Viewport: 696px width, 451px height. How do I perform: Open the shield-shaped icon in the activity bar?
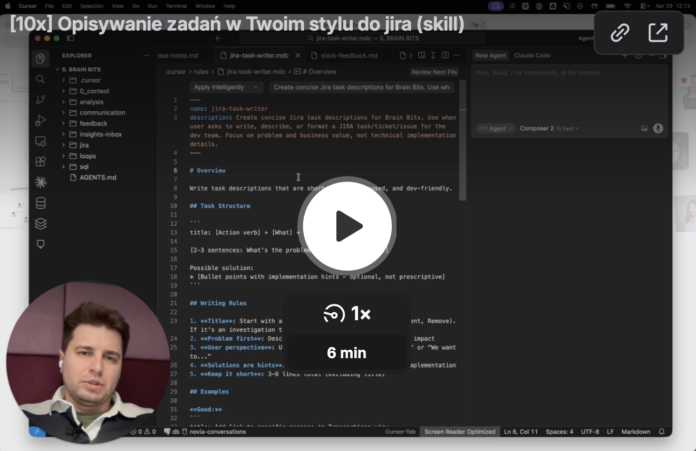(40, 244)
